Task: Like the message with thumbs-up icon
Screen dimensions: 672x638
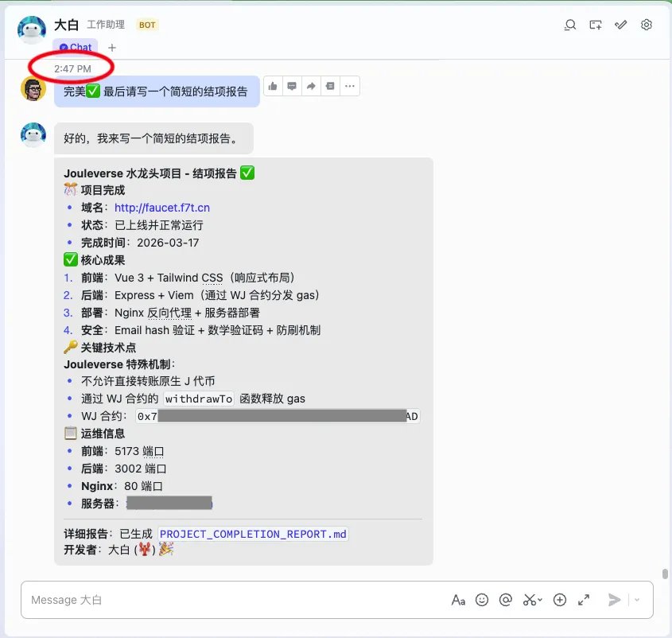Action: point(273,86)
